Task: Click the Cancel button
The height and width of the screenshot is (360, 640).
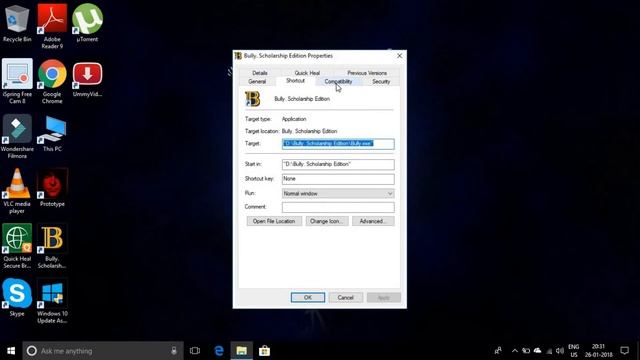Action: [x=346, y=298]
